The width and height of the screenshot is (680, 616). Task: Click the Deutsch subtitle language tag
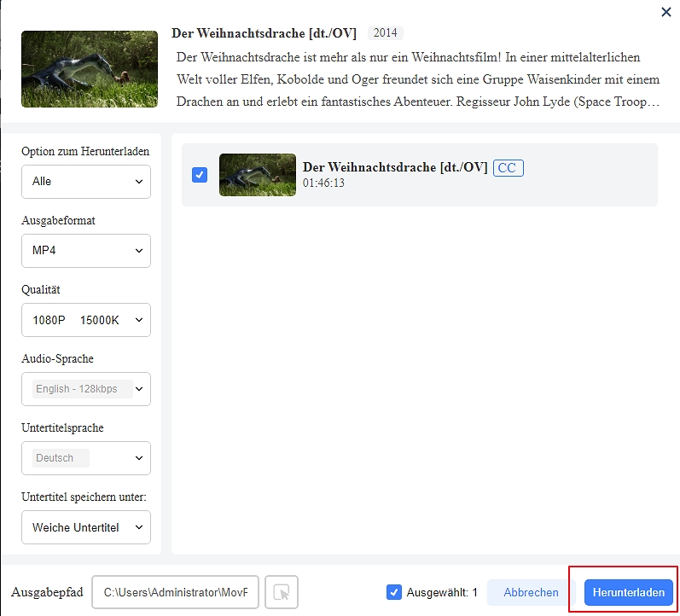coord(55,458)
